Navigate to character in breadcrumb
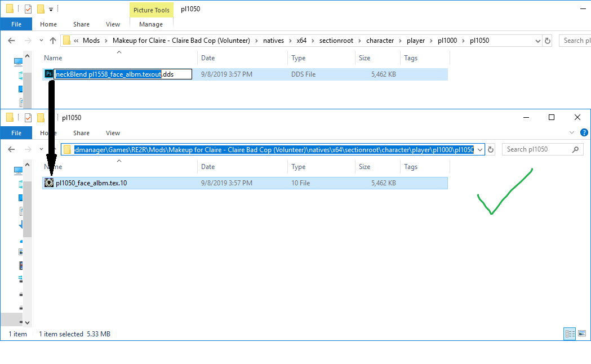Viewport: 591px width, 364px height. point(380,41)
